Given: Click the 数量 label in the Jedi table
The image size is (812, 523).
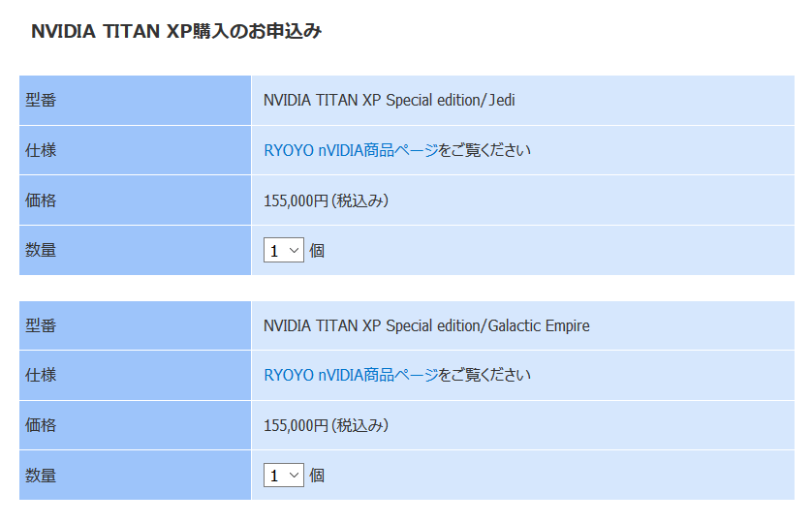Looking at the screenshot, I should tap(41, 250).
